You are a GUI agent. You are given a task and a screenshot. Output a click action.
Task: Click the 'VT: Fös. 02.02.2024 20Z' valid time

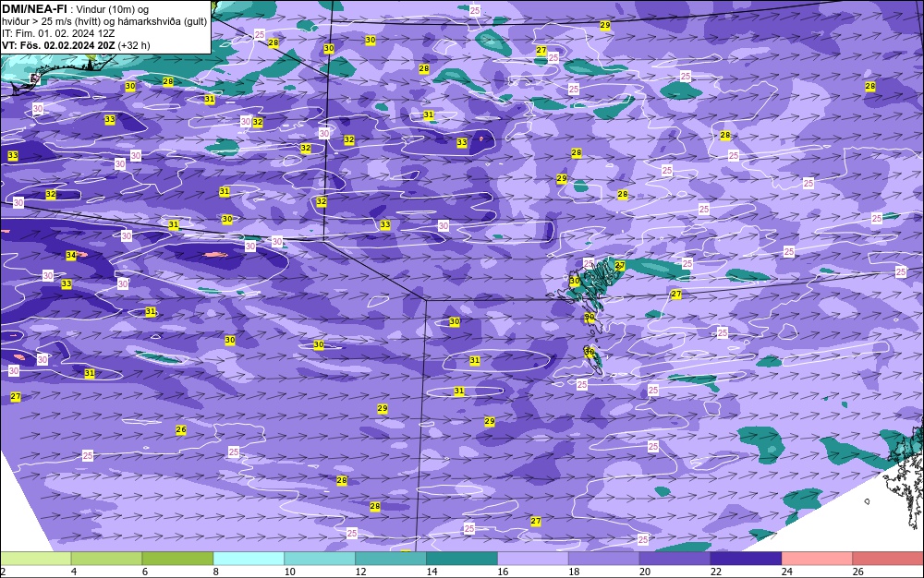pos(58,45)
